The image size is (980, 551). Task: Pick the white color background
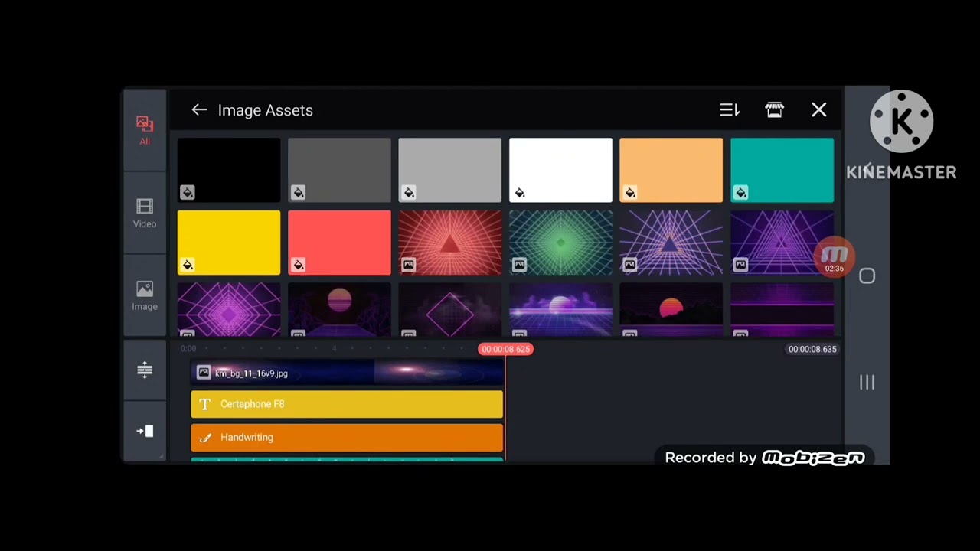[x=560, y=170]
